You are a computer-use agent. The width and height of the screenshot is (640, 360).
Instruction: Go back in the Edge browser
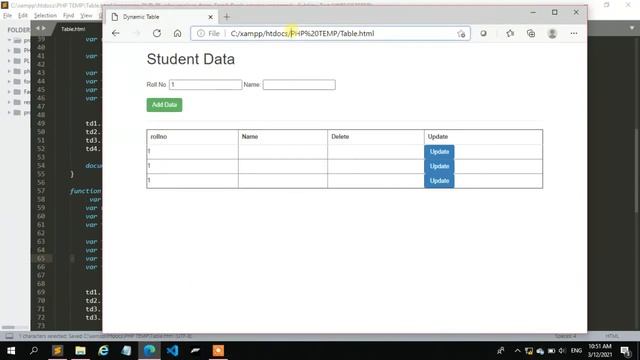116,33
